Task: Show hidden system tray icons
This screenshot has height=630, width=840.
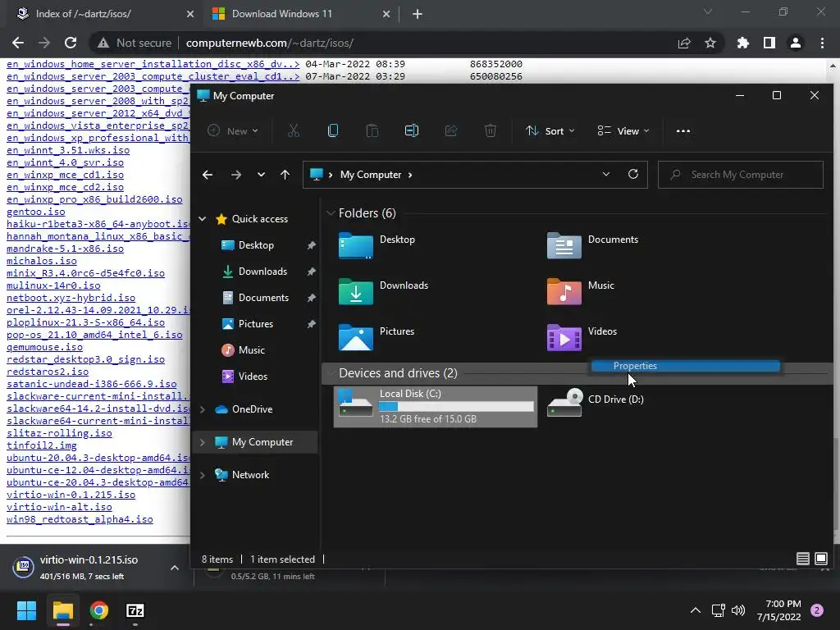Action: point(696,610)
